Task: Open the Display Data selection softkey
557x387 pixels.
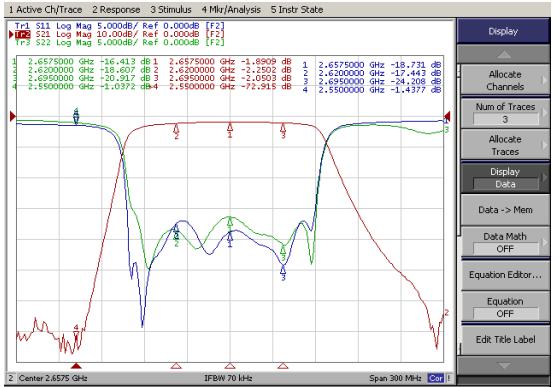Action: tap(505, 178)
